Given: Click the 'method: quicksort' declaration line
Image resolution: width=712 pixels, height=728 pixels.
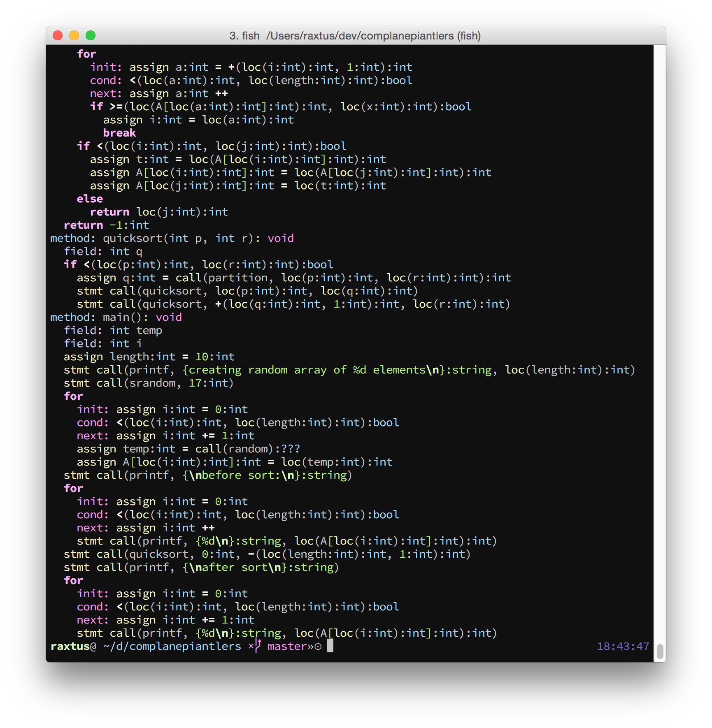Looking at the screenshot, I should point(172,239).
